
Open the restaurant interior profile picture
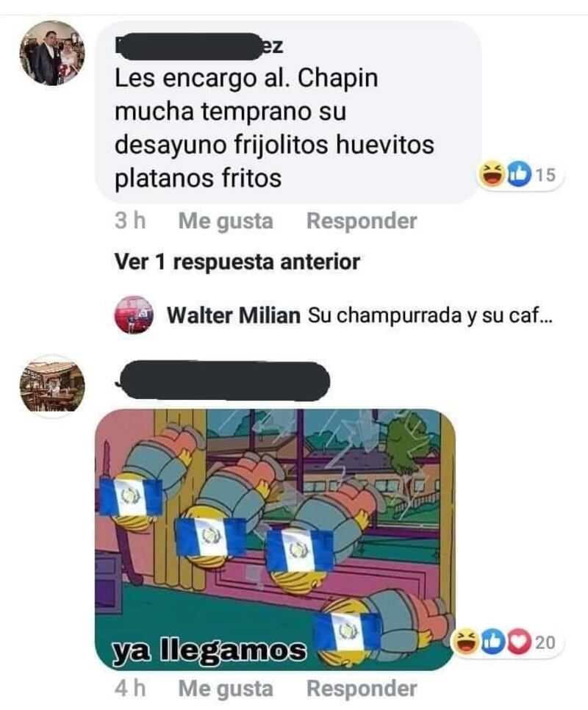[52, 385]
